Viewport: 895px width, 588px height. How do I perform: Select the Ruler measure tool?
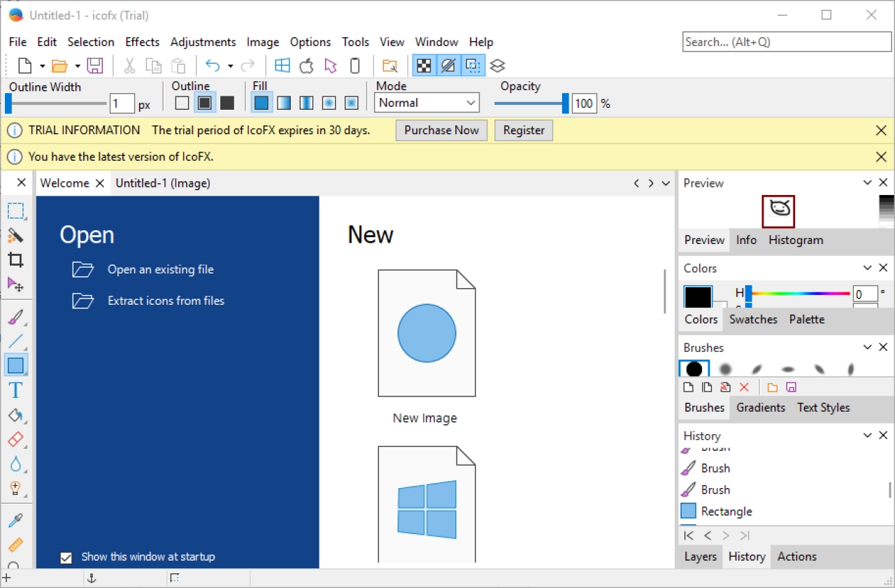pyautogui.click(x=15, y=545)
